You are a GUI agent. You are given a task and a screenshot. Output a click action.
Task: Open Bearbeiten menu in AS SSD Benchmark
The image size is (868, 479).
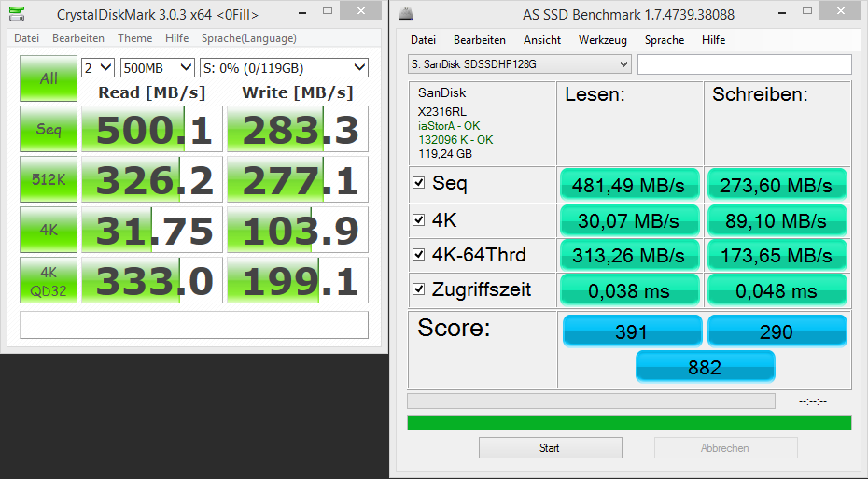pos(480,40)
